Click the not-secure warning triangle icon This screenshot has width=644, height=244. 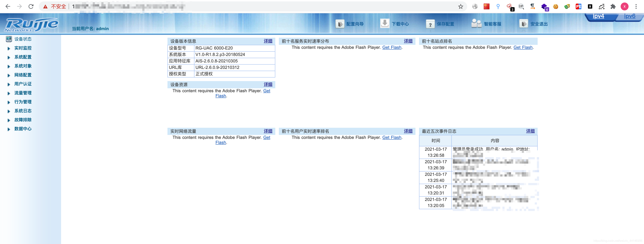click(45, 7)
